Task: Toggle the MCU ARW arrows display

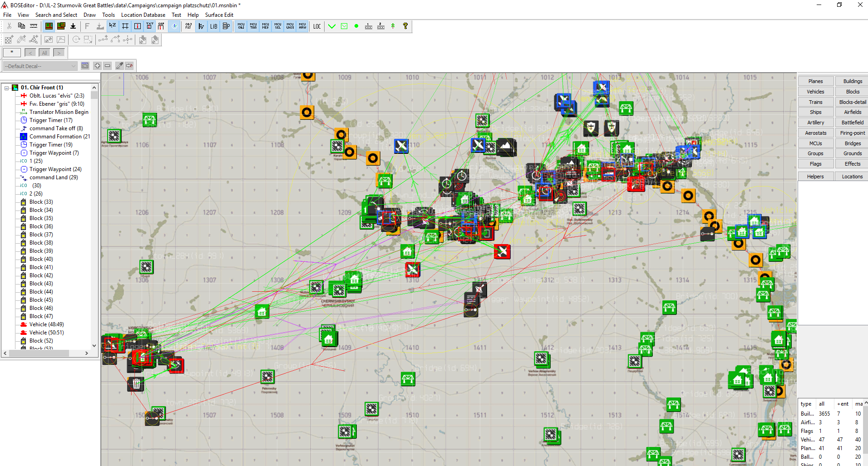Action: tap(302, 26)
